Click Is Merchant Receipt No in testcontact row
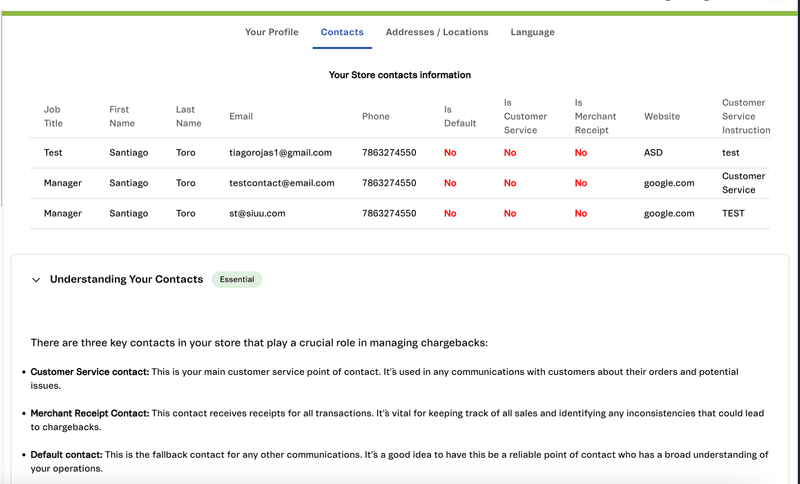The height and width of the screenshot is (484, 800). 581,183
